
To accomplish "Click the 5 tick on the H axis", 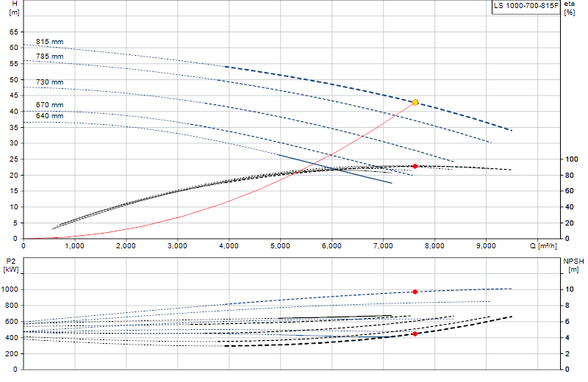I will point(15,223).
